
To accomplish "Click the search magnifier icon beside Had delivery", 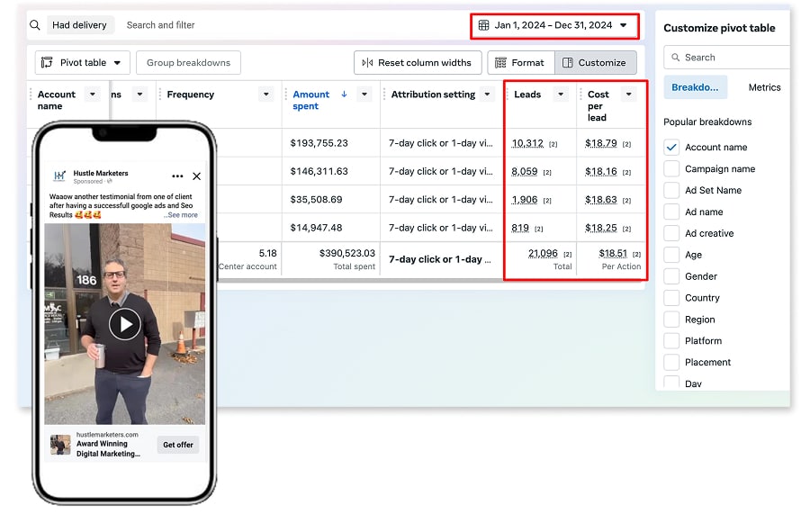I will 35,25.
